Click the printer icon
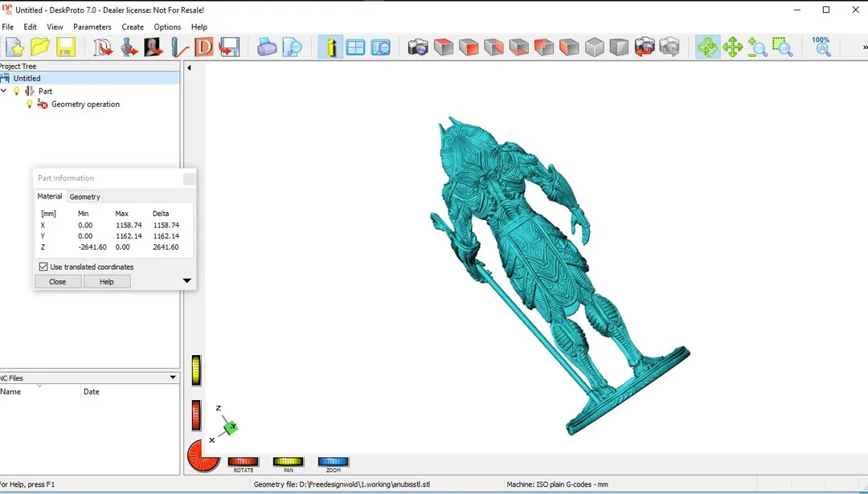The image size is (868, 494). point(267,47)
